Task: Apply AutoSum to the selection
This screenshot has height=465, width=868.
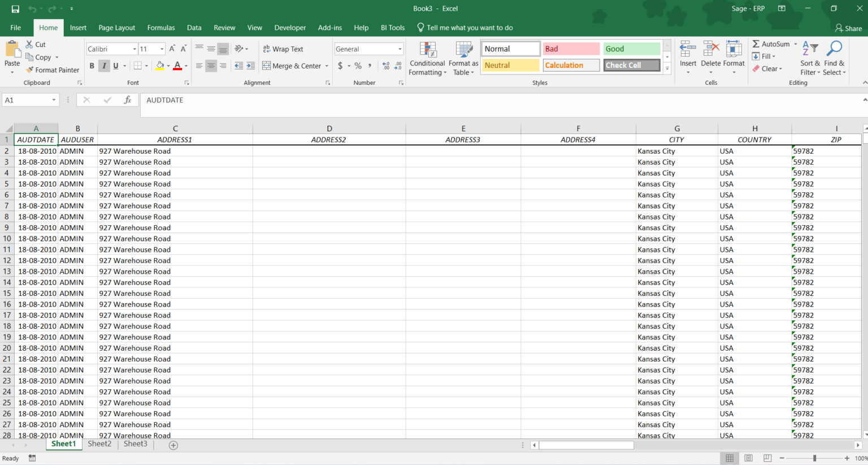Action: point(772,44)
